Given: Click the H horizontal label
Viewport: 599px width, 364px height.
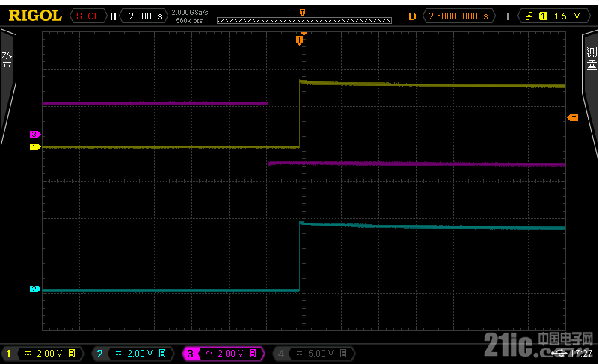Looking at the screenshot, I should click(x=113, y=16).
